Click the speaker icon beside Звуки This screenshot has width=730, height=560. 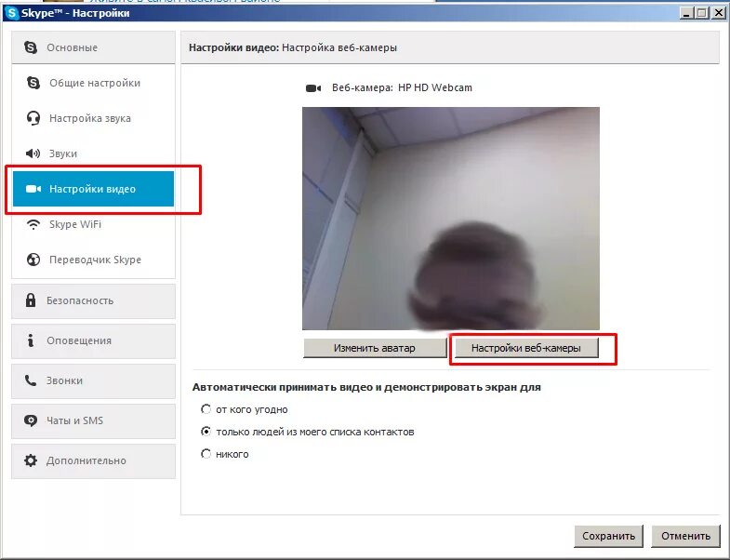tap(33, 153)
